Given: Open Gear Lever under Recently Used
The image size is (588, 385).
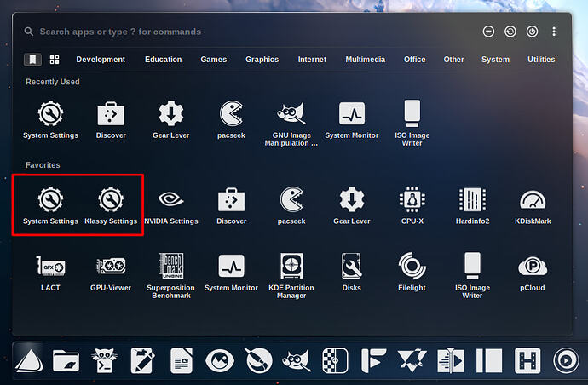Looking at the screenshot, I should pyautogui.click(x=171, y=119).
